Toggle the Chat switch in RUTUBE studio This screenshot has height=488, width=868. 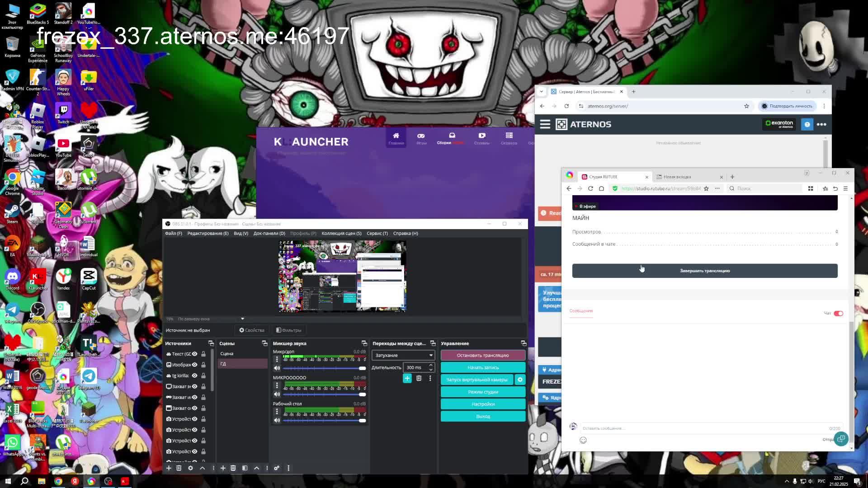tap(838, 313)
